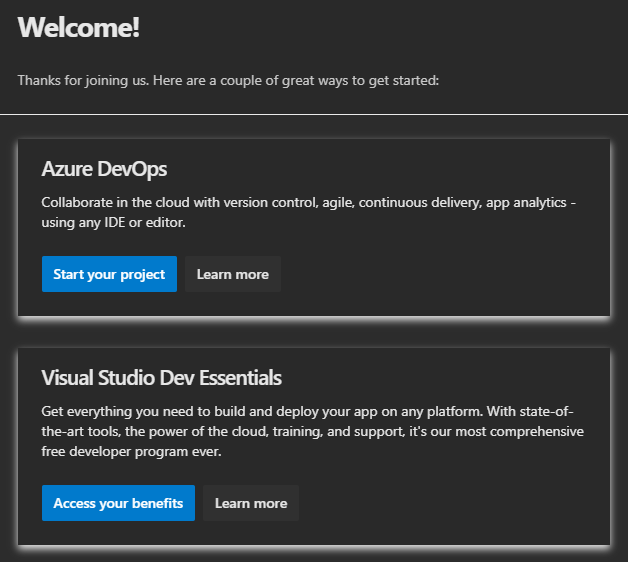
Task: Open Learn more under Azure DevOps
Action: [x=233, y=274]
